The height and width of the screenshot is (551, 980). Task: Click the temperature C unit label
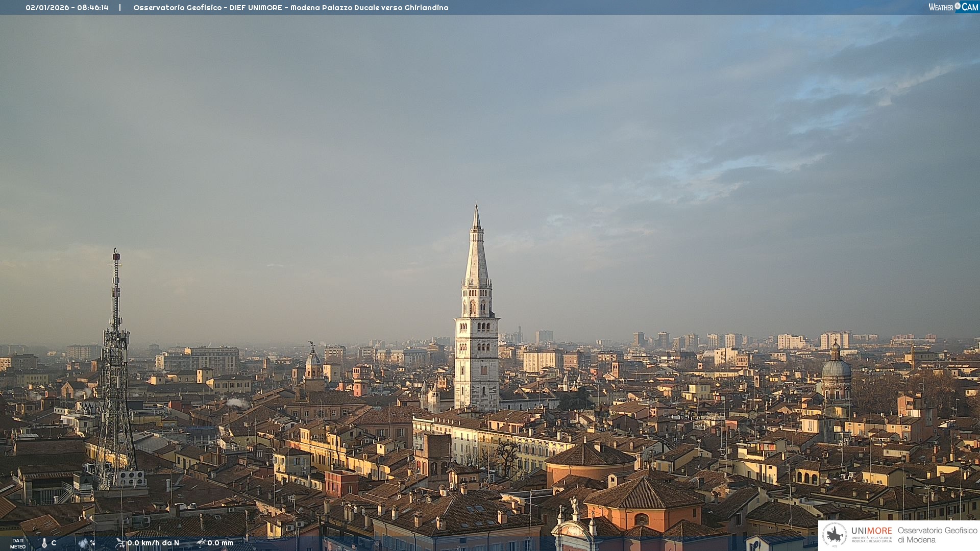tap(54, 543)
